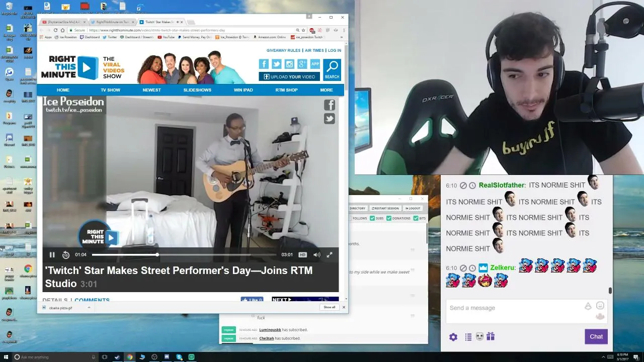Open the Twitter bookmark
This screenshot has height=362, width=644.
[x=110, y=37]
